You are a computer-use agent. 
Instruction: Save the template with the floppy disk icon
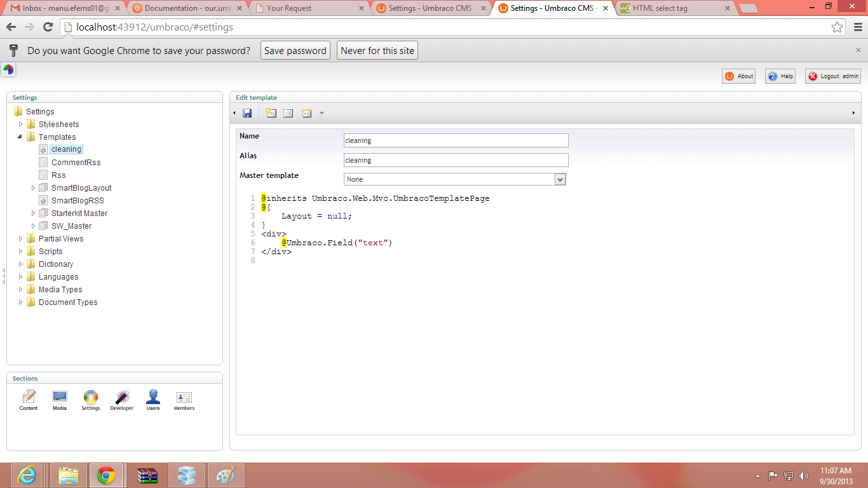[247, 113]
